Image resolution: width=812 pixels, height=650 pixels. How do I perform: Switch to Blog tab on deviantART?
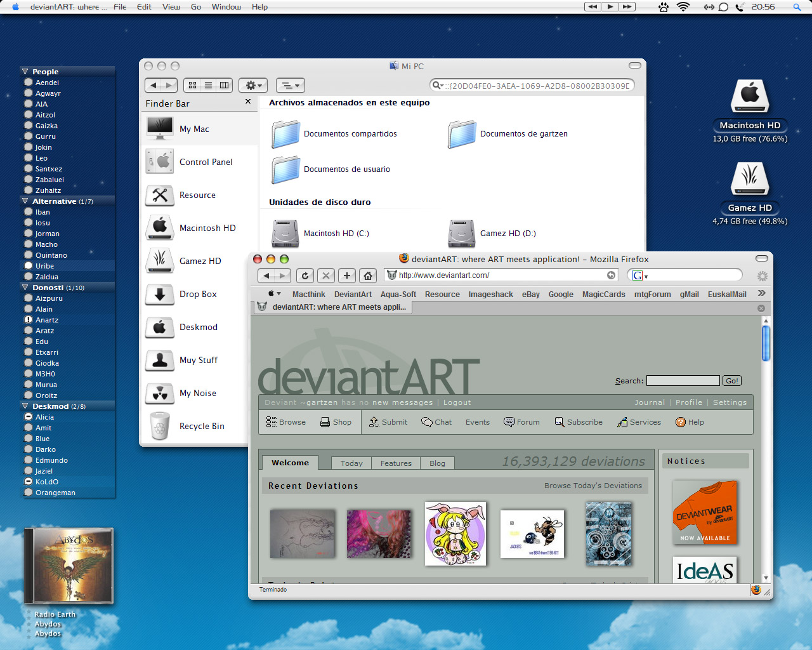coord(437,463)
